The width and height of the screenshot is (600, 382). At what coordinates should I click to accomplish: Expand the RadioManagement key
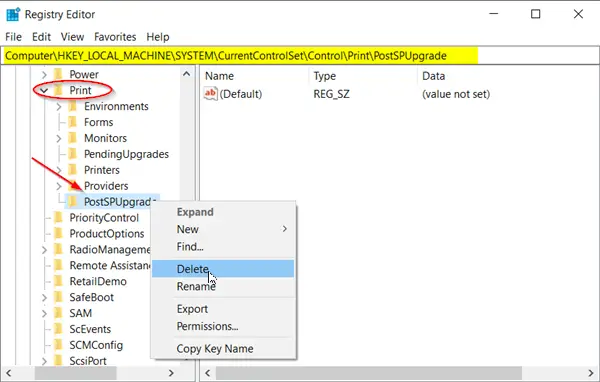44,250
